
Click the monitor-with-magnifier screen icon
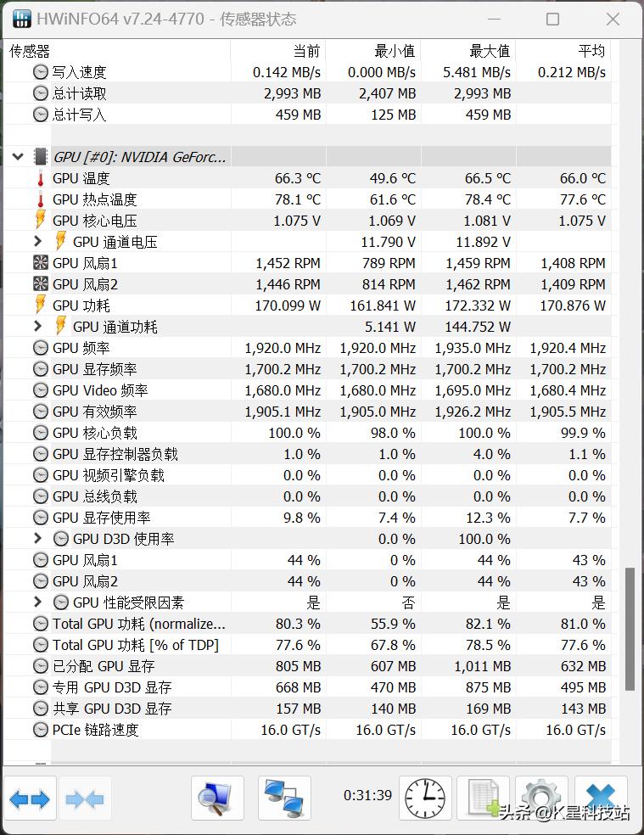[215, 798]
